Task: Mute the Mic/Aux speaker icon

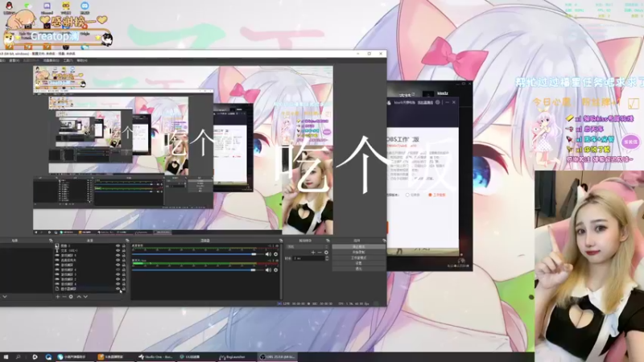Action: [x=268, y=270]
